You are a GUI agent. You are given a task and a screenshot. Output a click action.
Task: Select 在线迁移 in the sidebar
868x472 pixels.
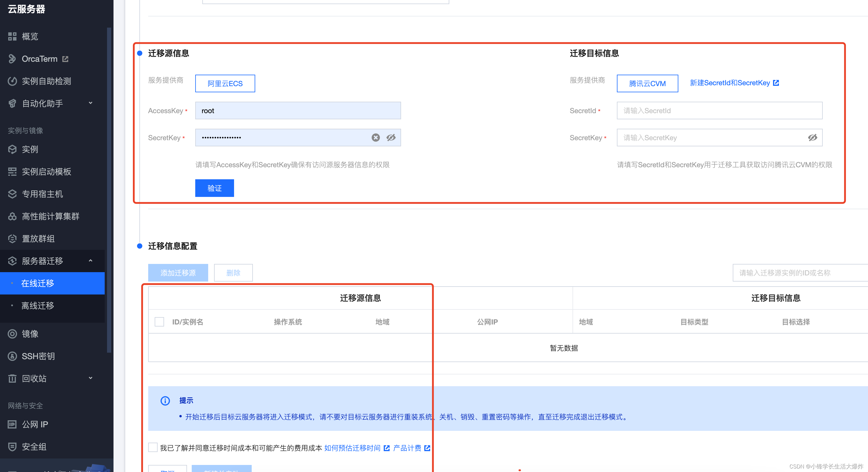pyautogui.click(x=37, y=283)
